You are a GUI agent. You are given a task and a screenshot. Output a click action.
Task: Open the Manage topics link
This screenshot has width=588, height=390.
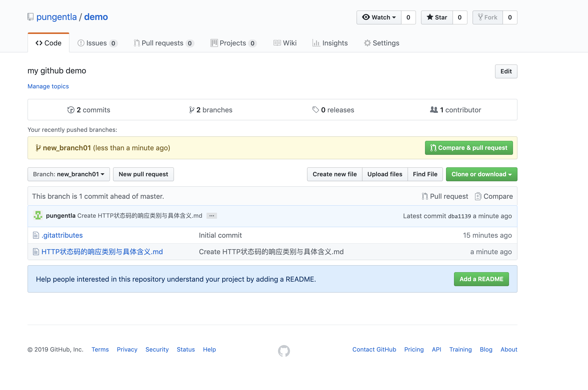[x=48, y=86]
